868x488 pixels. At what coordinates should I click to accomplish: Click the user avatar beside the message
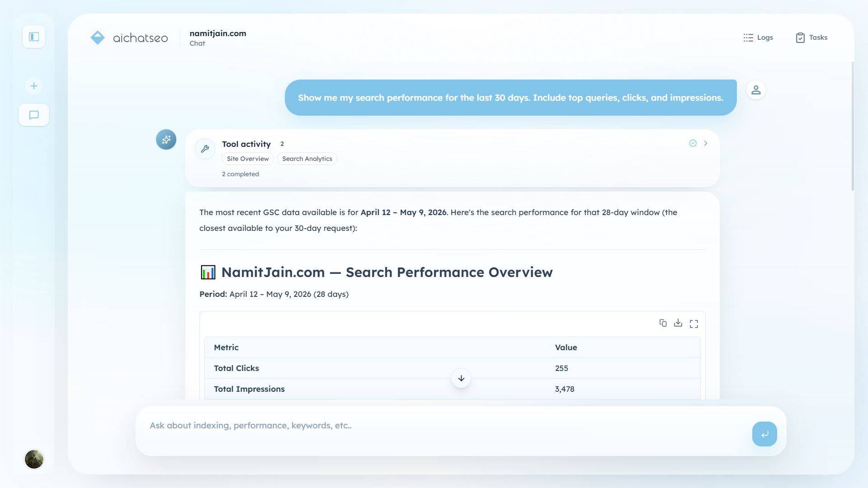(x=756, y=90)
